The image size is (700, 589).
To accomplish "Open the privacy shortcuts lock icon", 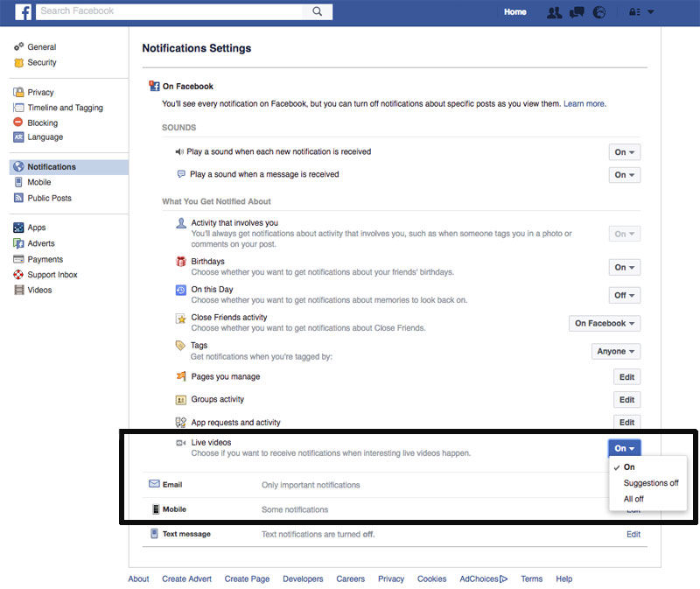I will [634, 12].
